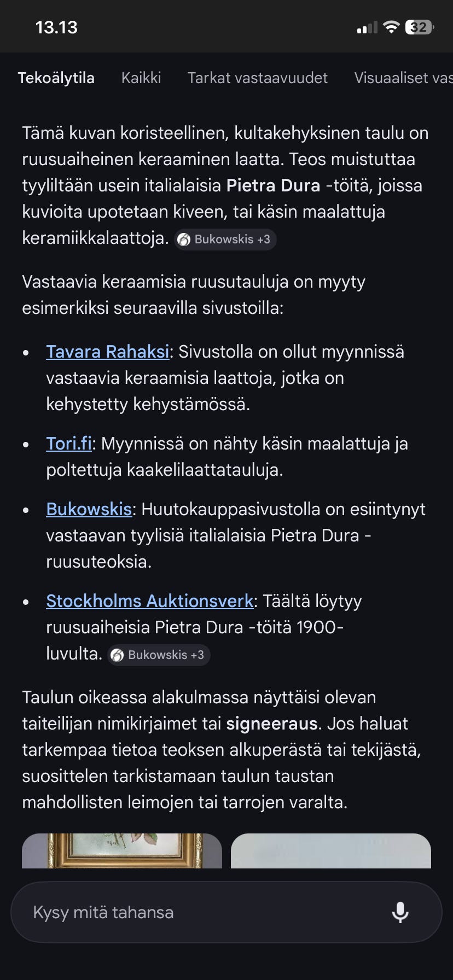Tap the first Bukowskis +3 chip
Image resolution: width=453 pixels, height=980 pixels.
[224, 239]
